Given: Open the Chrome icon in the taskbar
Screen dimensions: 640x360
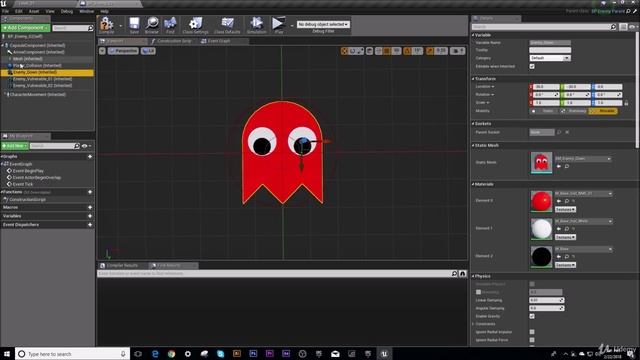Looking at the screenshot, I should 171,354.
